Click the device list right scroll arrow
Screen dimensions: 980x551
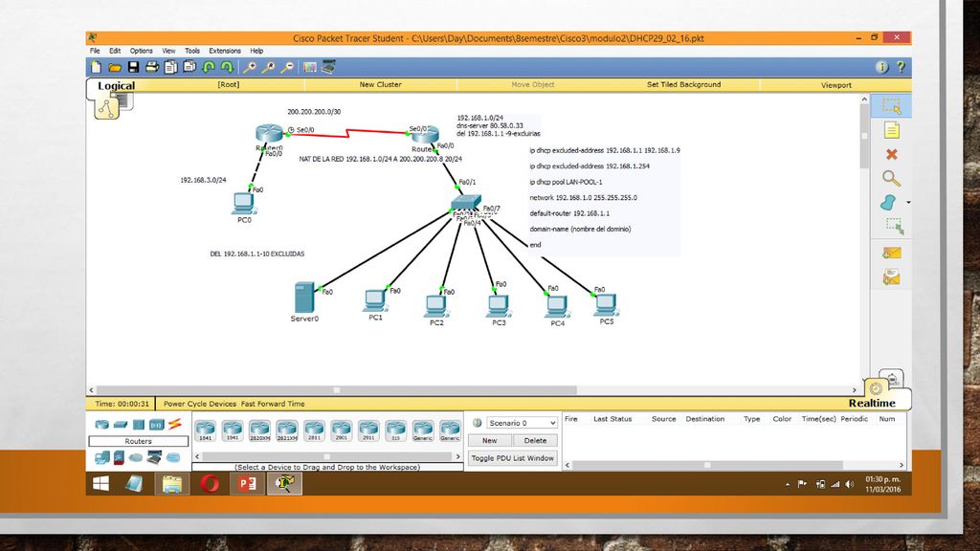click(458, 456)
